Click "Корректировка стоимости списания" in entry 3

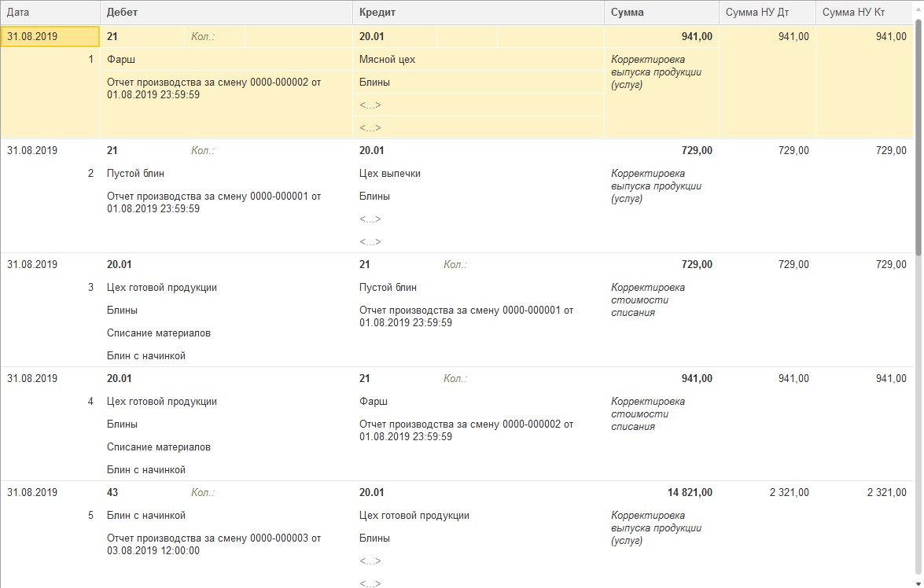647,300
